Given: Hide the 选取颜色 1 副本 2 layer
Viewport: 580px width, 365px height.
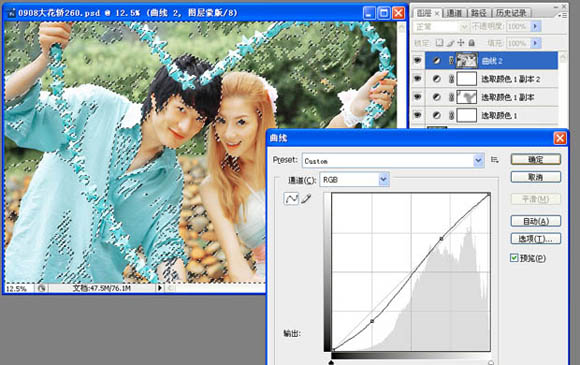Looking at the screenshot, I should (418, 78).
